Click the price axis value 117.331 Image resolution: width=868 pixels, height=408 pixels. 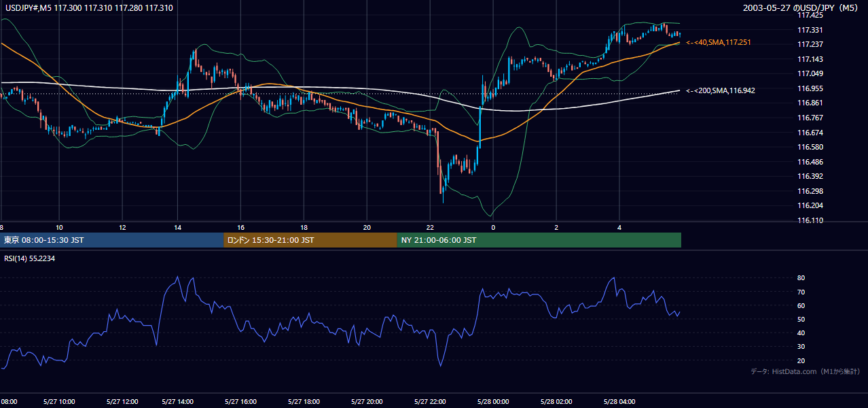coord(811,30)
